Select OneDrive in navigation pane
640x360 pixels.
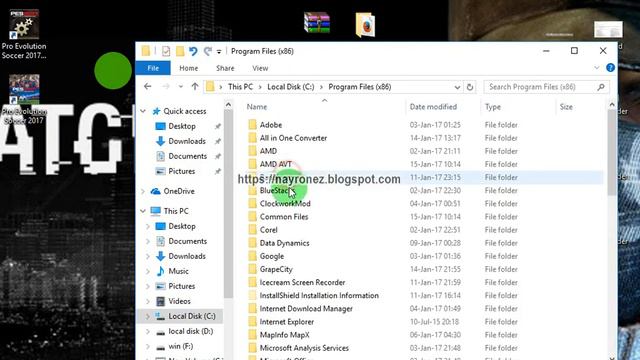pos(179,191)
